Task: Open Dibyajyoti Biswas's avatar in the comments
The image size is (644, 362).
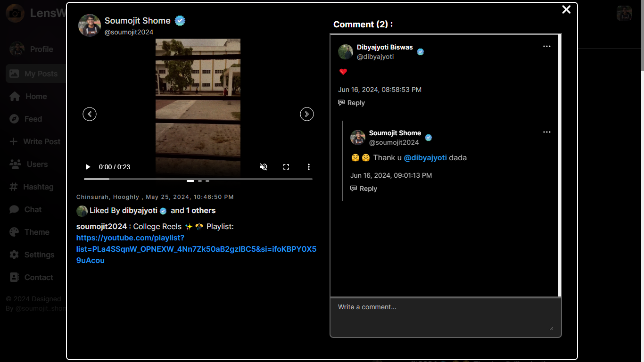Action: pos(346,52)
